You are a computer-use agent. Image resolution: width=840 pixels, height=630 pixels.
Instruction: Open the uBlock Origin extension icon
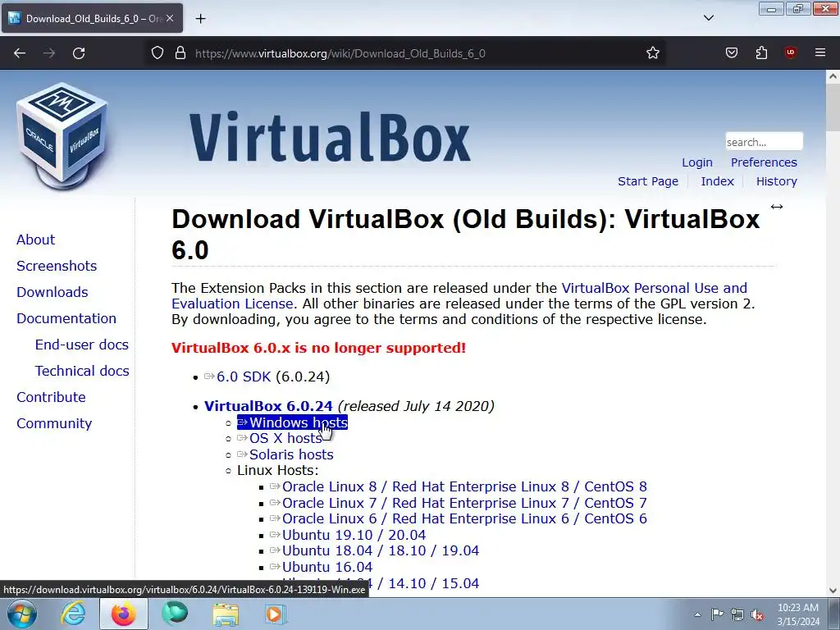click(790, 53)
